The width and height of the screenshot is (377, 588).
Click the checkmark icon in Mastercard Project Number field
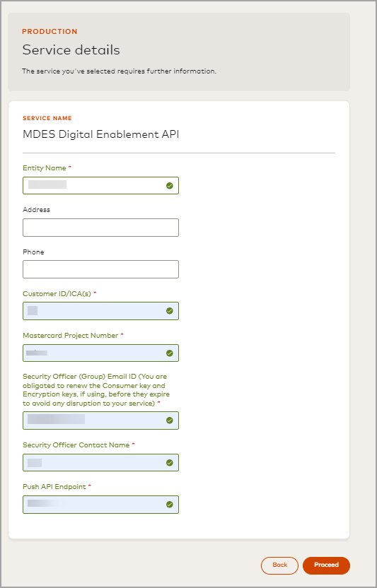click(x=170, y=353)
